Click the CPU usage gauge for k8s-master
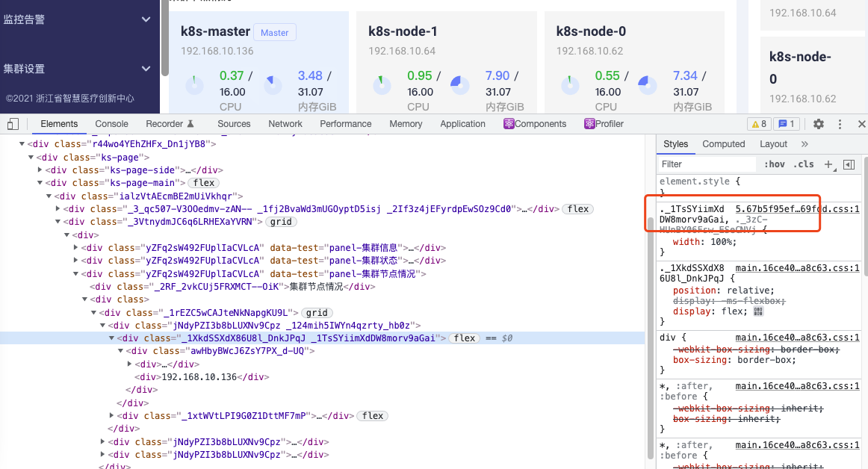868x469 pixels. pos(194,84)
